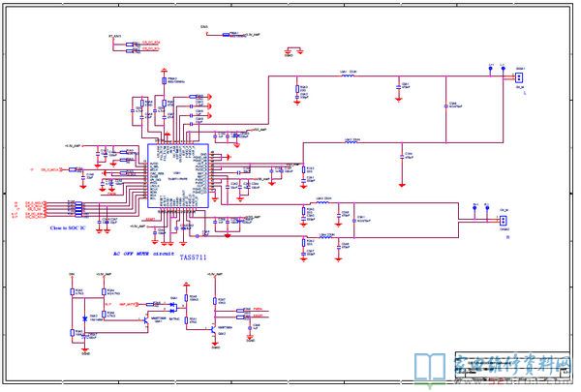Click the "AC OFF MUTE circuit" heading
This screenshot has width=581, height=392.
point(143,254)
